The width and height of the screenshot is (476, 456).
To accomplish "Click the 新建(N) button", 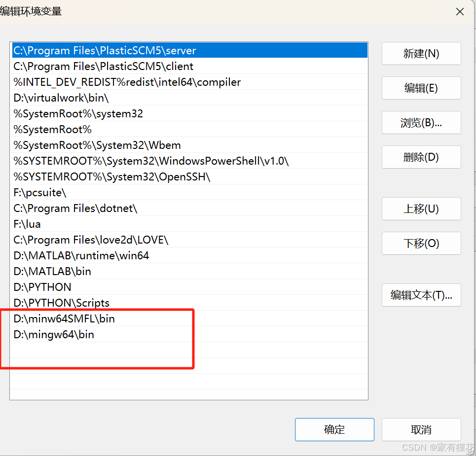I will pyautogui.click(x=421, y=53).
